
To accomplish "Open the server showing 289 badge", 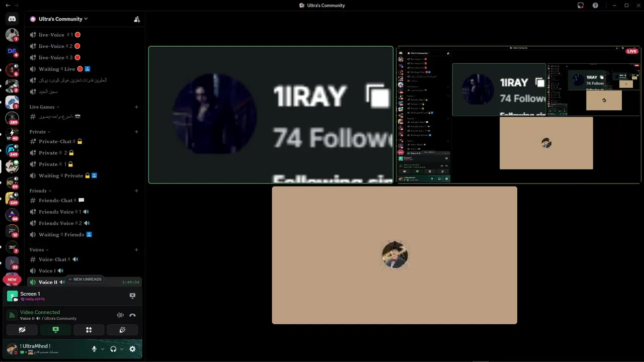I will pos(12,118).
